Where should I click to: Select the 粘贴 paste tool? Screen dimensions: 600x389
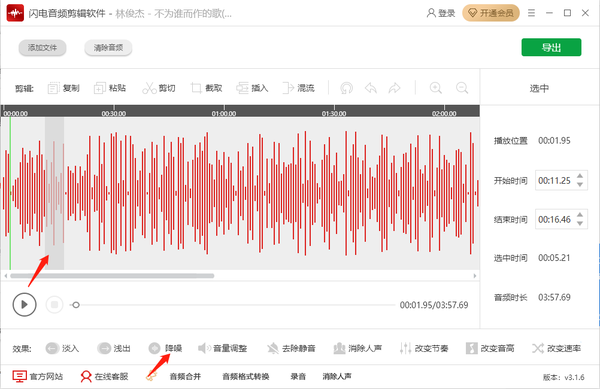tap(110, 88)
